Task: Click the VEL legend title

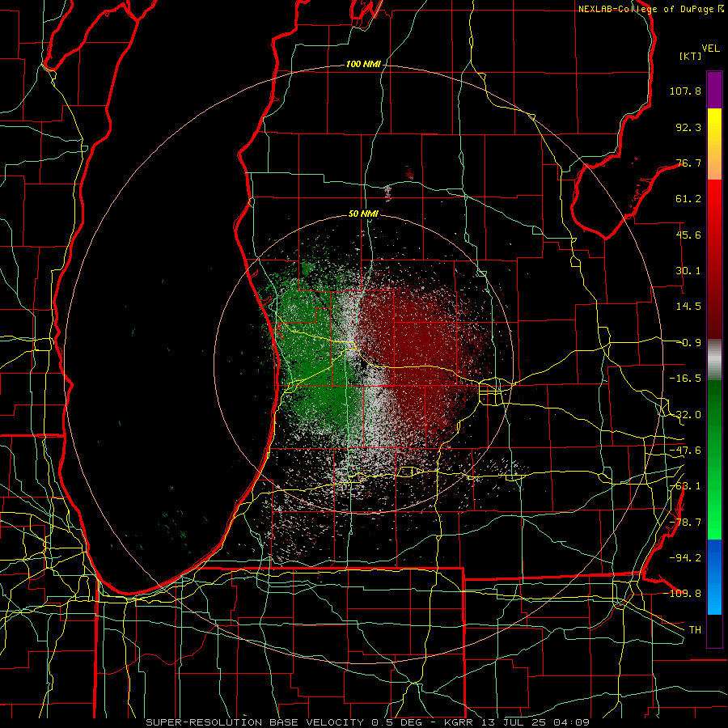Action: coord(710,49)
